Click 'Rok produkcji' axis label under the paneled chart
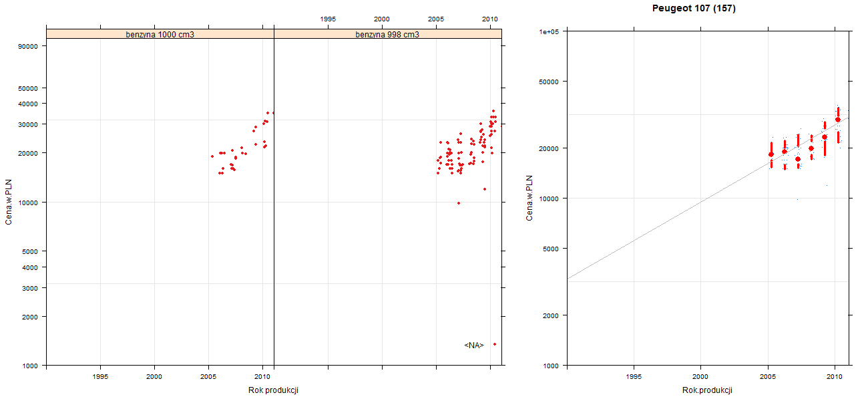The image size is (868, 401). pos(272,390)
